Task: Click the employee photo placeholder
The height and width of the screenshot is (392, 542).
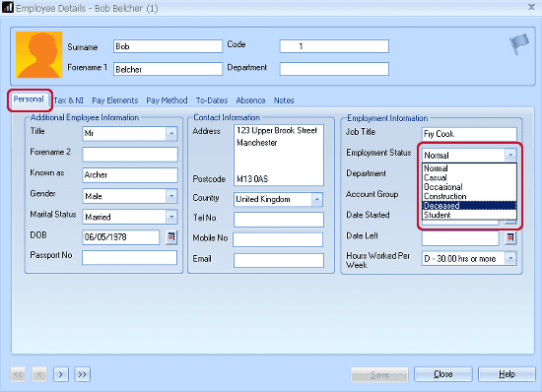Action: tap(39, 54)
